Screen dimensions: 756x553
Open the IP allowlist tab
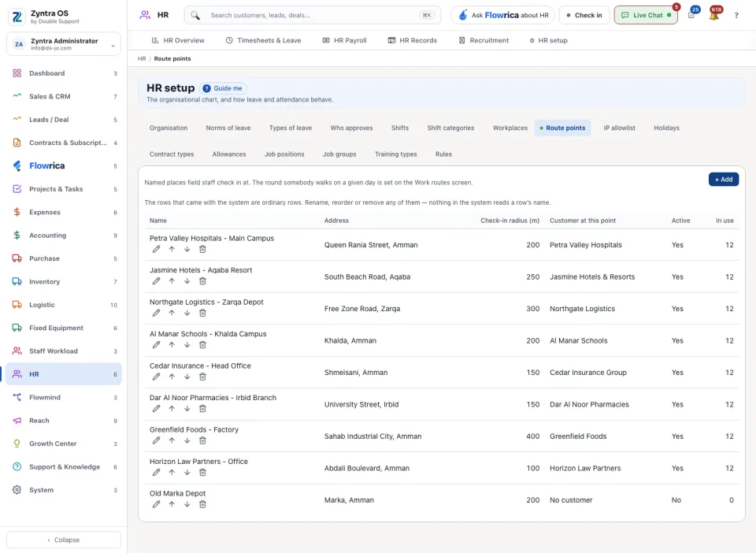620,128
